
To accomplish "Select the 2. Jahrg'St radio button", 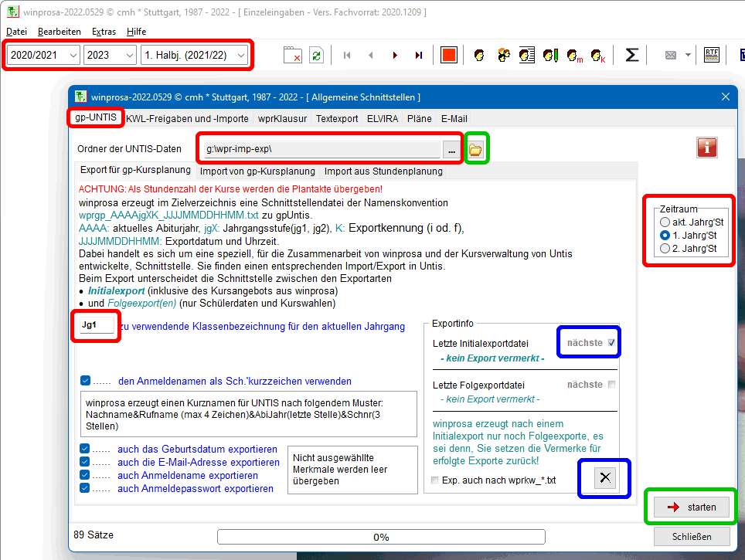I will coord(665,249).
